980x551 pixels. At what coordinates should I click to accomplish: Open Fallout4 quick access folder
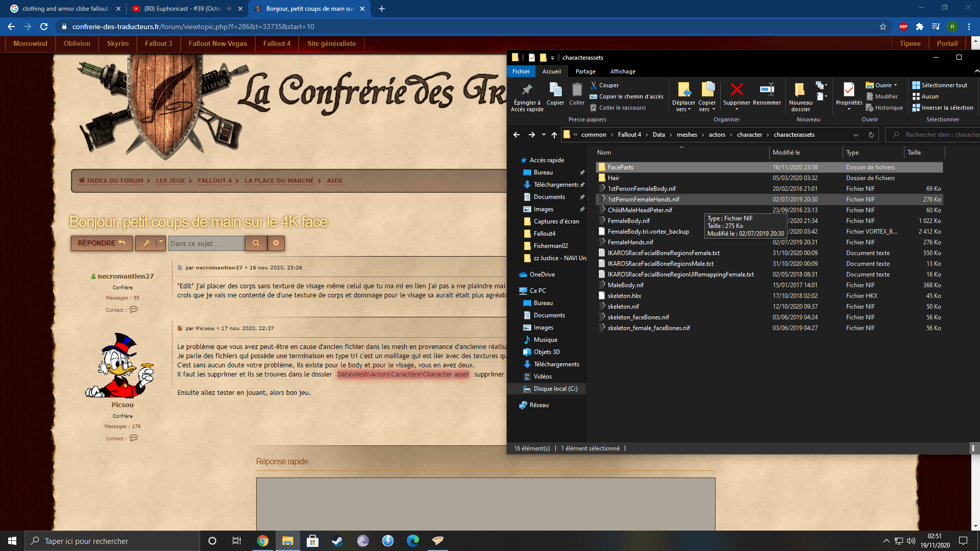544,234
